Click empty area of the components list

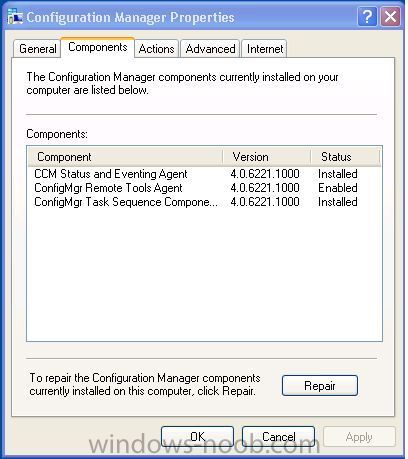pyautogui.click(x=204, y=273)
